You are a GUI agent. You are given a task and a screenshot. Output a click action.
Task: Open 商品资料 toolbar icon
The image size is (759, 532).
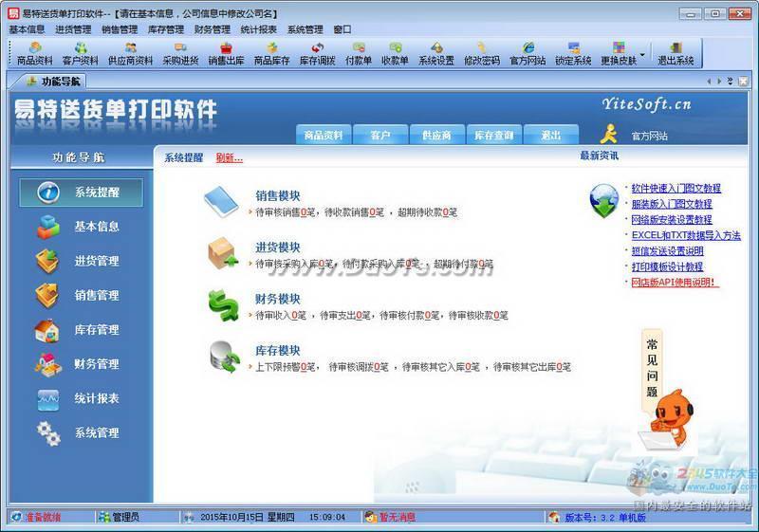tap(34, 53)
